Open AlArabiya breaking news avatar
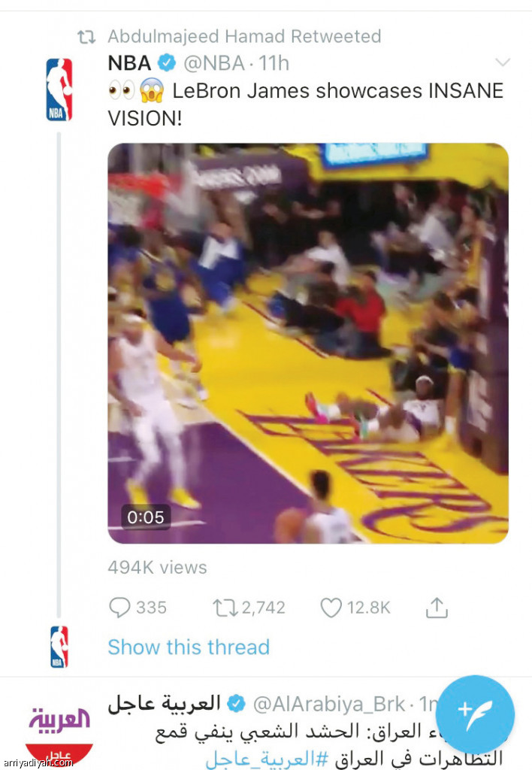The image size is (532, 770). 59,728
